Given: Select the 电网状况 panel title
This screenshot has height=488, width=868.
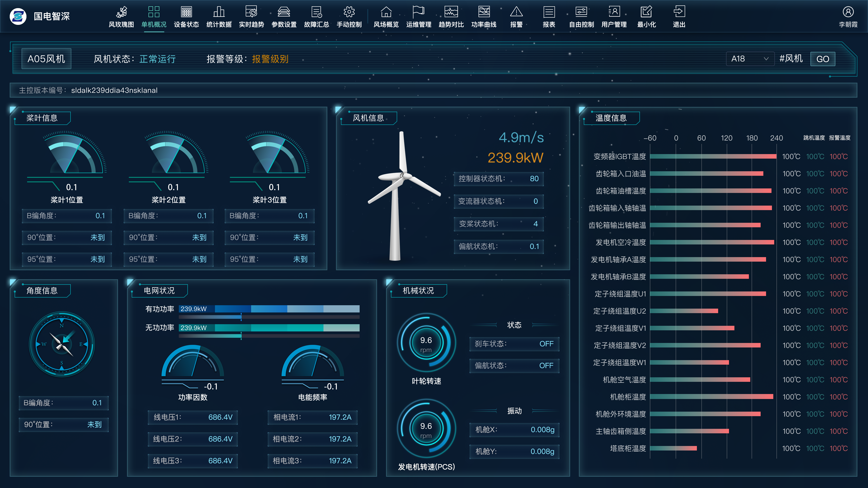Looking at the screenshot, I should pos(159,291).
